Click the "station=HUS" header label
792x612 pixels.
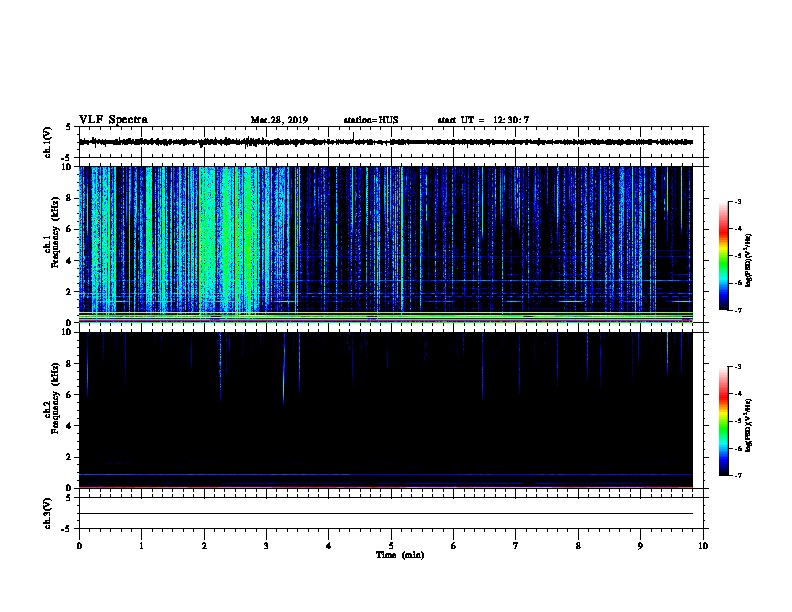pos(371,120)
